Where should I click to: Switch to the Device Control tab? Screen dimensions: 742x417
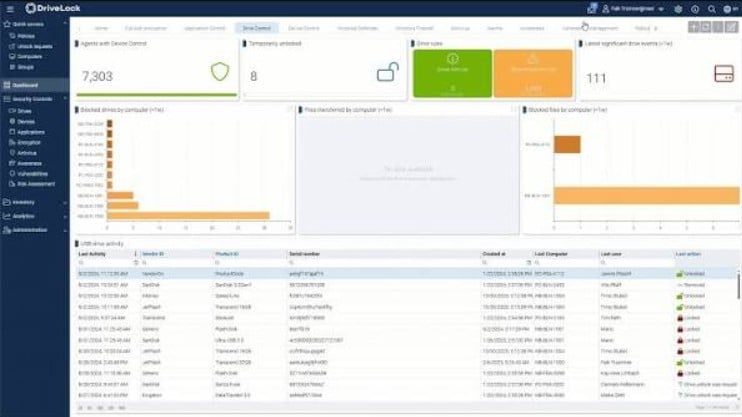coord(304,28)
